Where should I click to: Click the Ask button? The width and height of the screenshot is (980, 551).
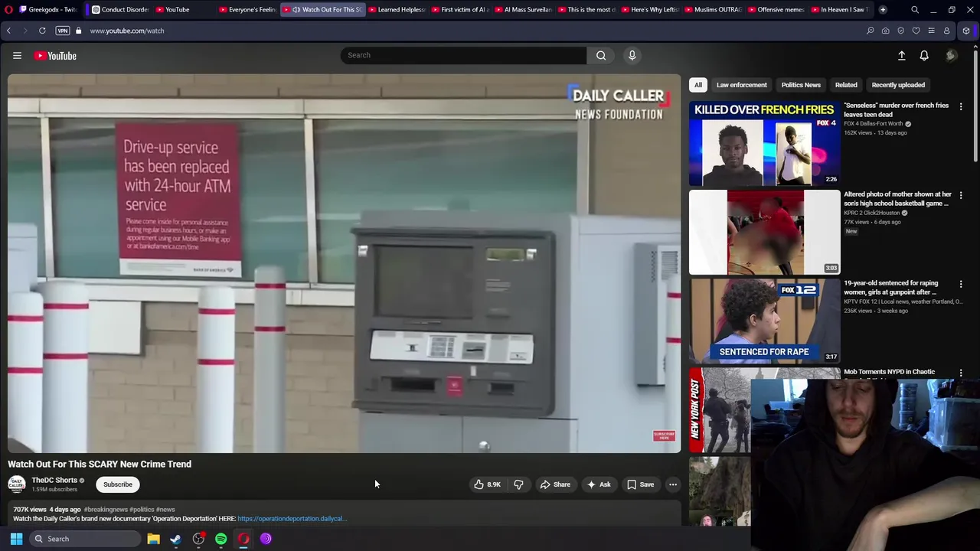(599, 484)
